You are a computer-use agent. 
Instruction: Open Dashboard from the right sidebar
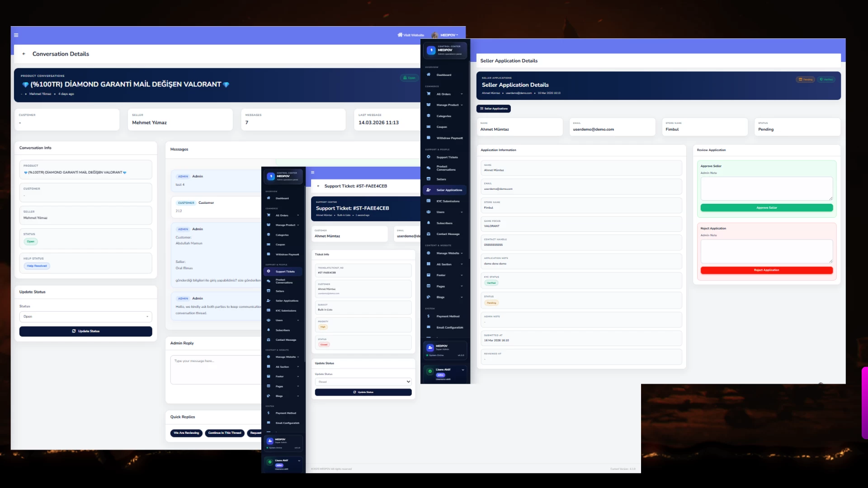point(443,75)
